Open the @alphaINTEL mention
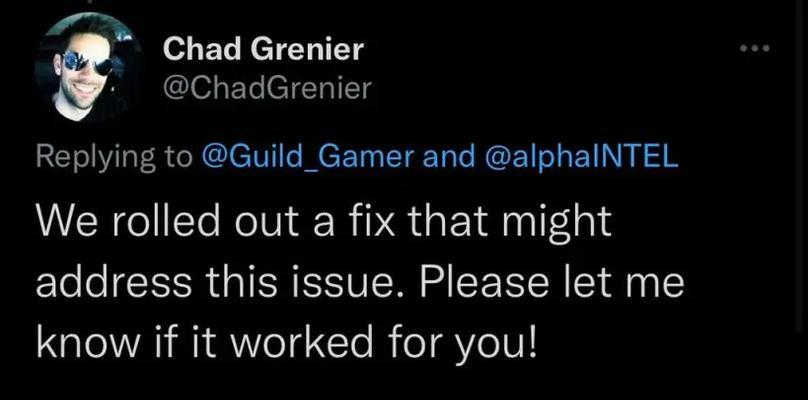This screenshot has width=808, height=400. [582, 157]
